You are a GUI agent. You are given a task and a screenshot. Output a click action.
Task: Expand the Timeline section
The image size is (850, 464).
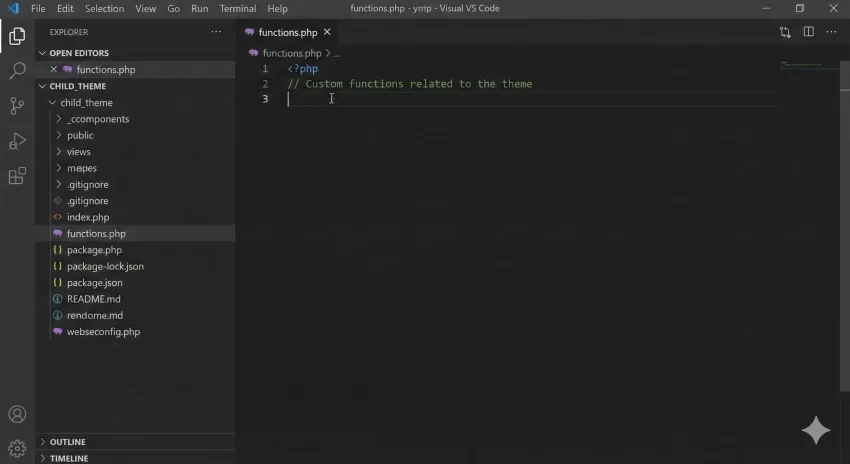(42, 458)
